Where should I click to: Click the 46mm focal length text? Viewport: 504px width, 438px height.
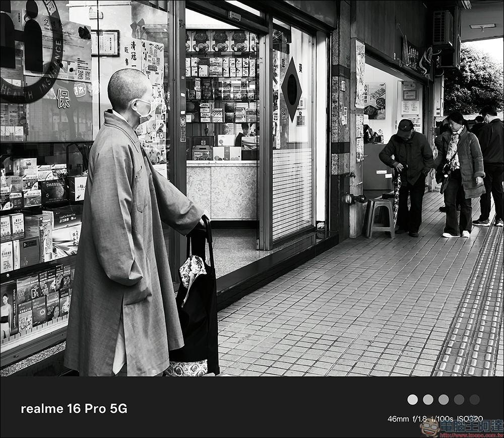point(398,419)
